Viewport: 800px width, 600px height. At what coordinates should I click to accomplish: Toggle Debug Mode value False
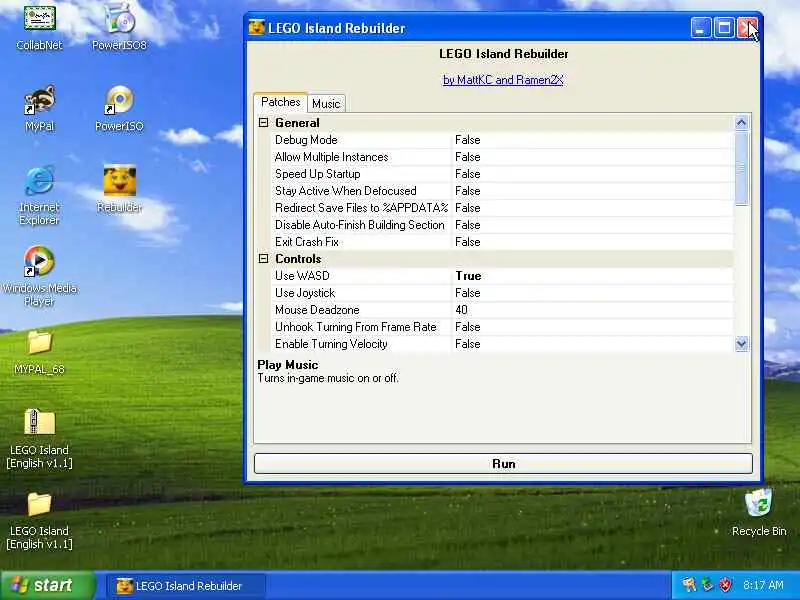[x=593, y=140]
